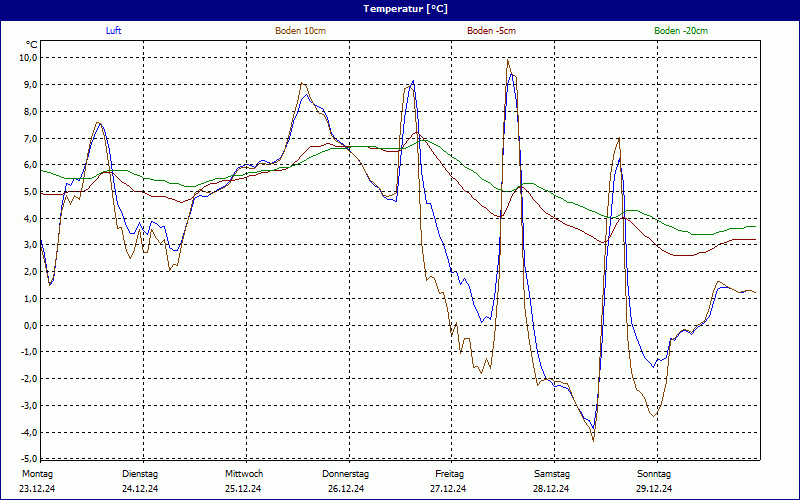Viewport: 800px width, 500px height.
Task: Choose the "Boden -20cm" legend entry
Action: [681, 31]
